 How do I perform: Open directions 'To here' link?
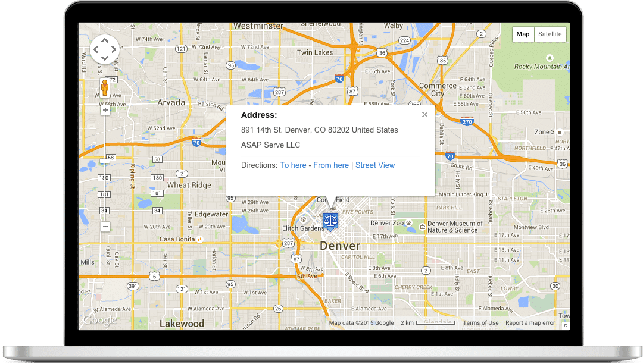[293, 165]
